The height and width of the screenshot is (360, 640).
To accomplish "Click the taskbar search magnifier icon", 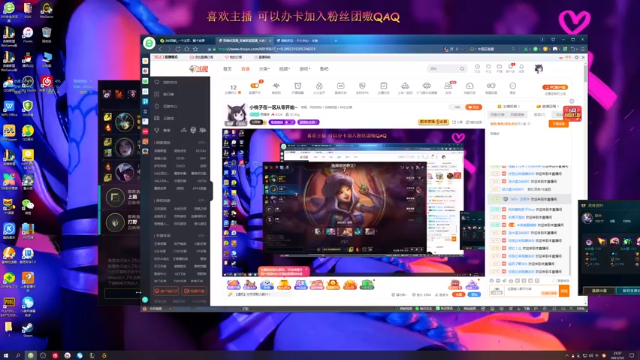I will (18, 356).
